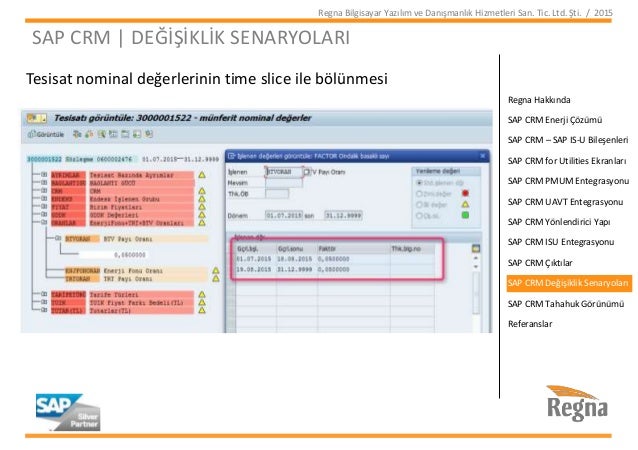Click dialog title bar icon left of İşlenen değerleri

(x=231, y=156)
